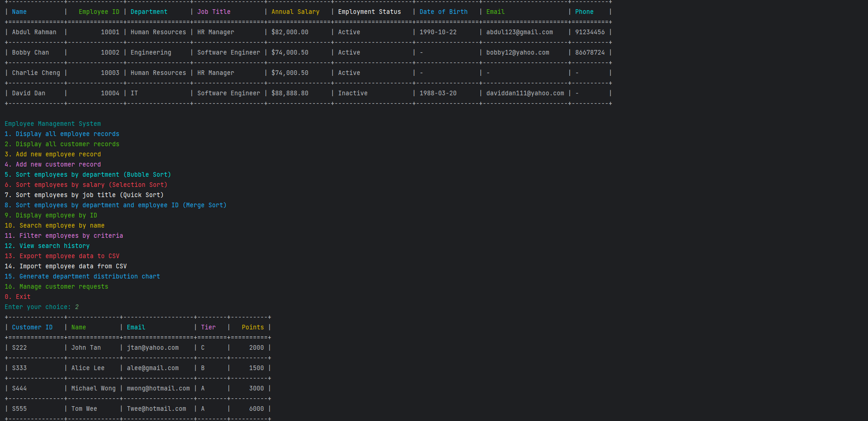Select employee ID 10001

110,32
